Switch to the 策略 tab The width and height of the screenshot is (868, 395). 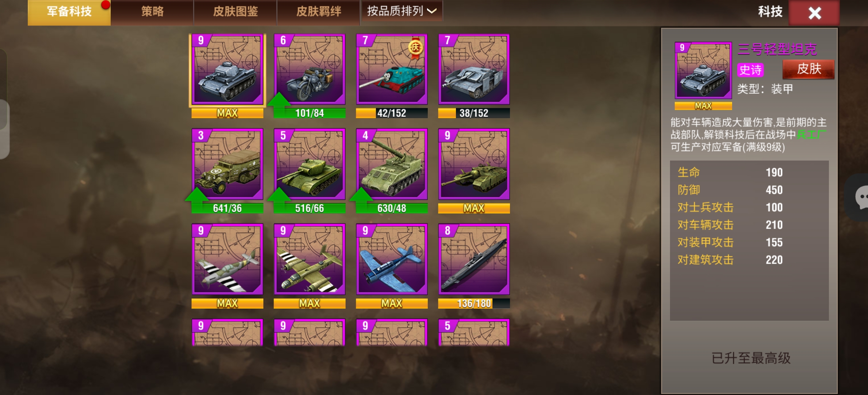[152, 12]
